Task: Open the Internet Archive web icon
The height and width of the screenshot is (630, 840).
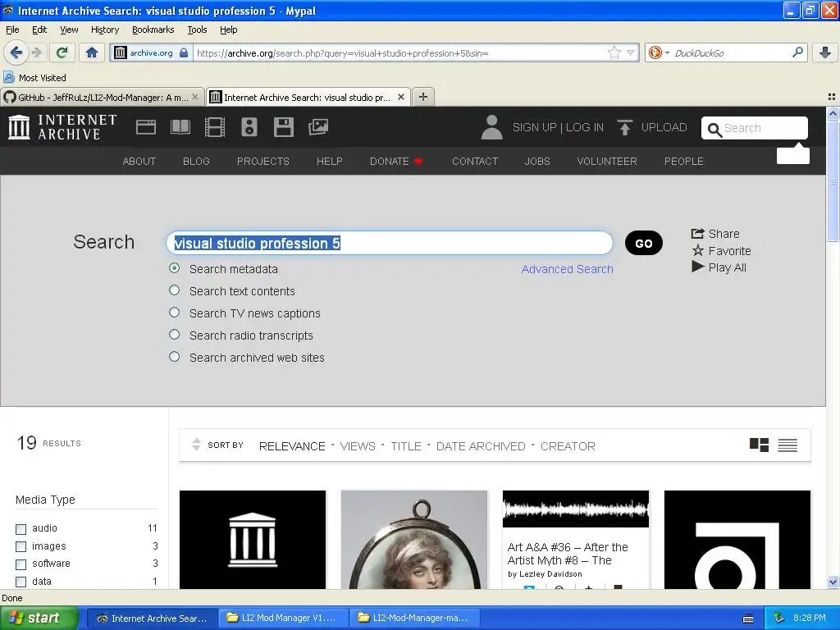Action: click(x=146, y=127)
